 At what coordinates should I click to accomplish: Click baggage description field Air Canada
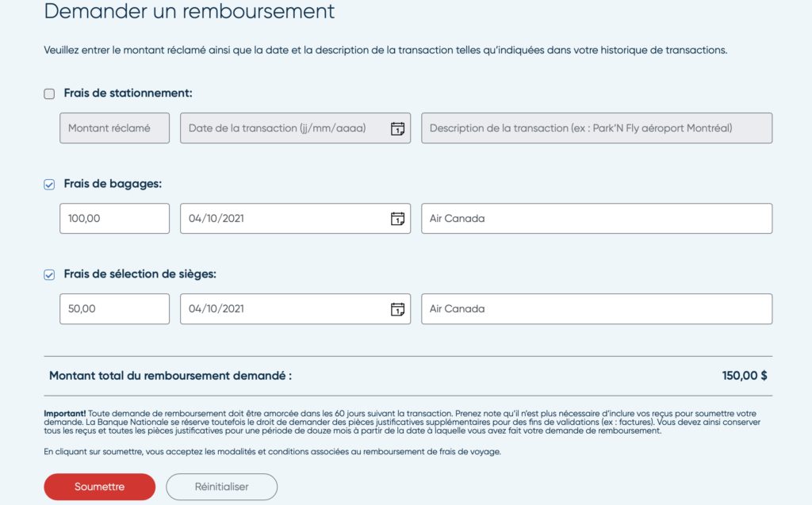tap(596, 219)
